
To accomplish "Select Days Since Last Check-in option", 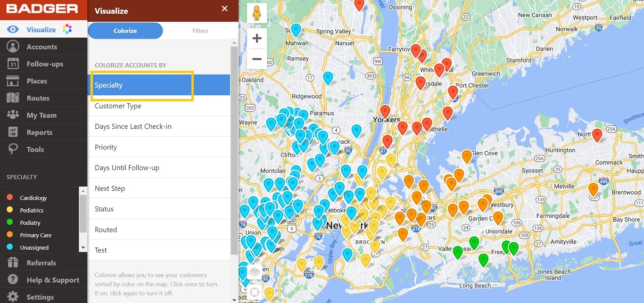I will pos(132,126).
